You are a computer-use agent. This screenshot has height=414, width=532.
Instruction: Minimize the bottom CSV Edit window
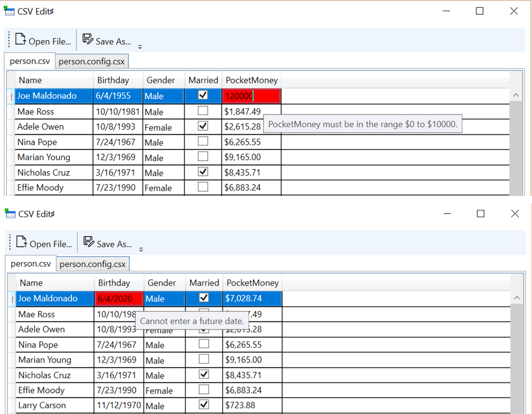click(x=447, y=214)
